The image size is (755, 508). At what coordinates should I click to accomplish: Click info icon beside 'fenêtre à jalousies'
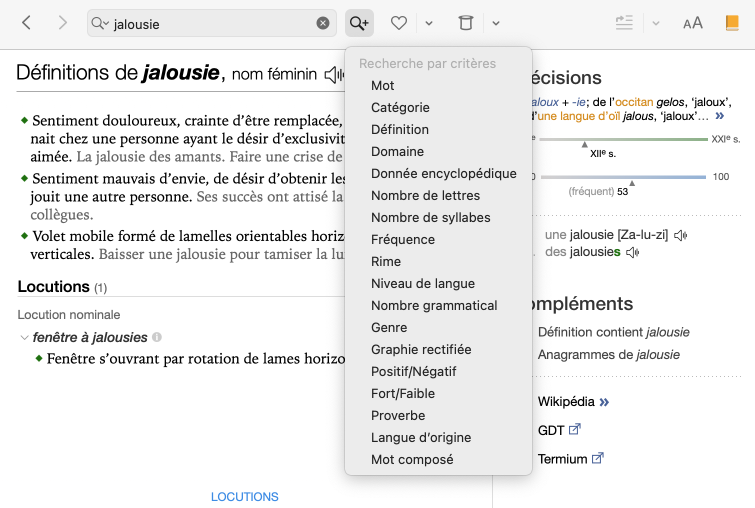pos(157,338)
